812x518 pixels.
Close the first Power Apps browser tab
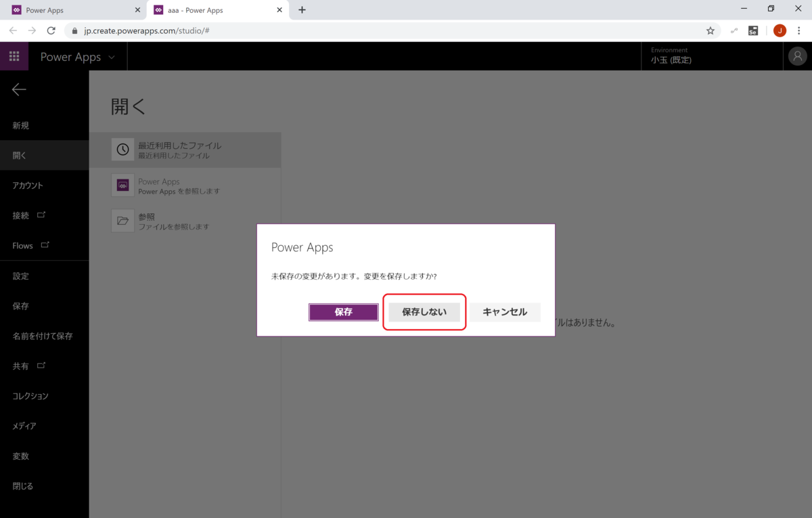(137, 10)
